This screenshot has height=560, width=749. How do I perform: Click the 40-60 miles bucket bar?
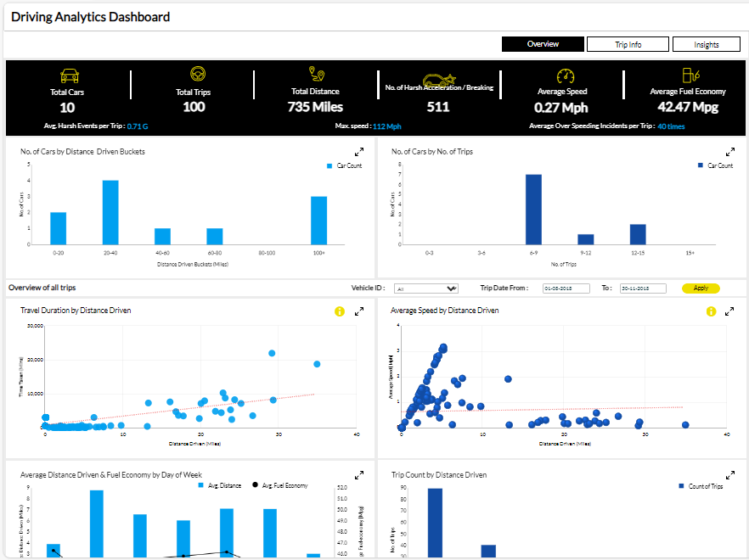click(162, 237)
